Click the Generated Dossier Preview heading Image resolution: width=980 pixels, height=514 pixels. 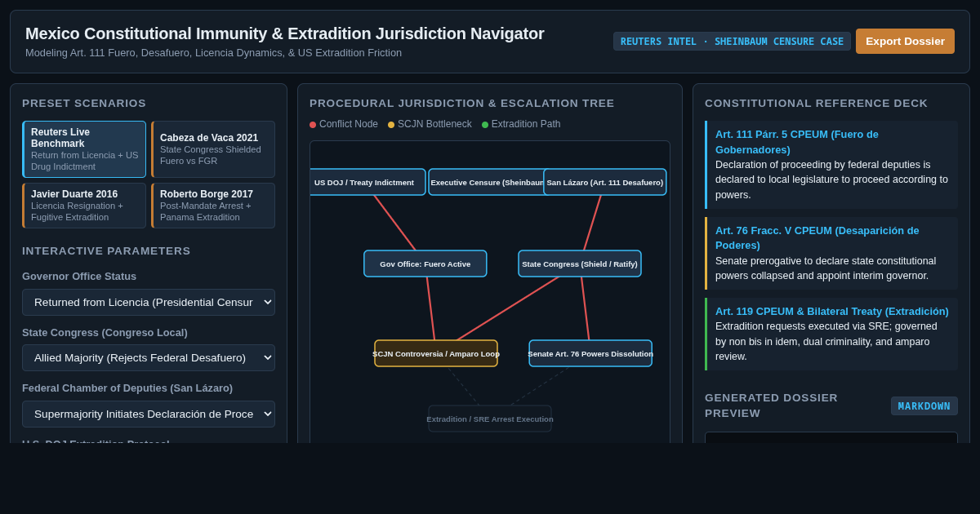point(771,405)
